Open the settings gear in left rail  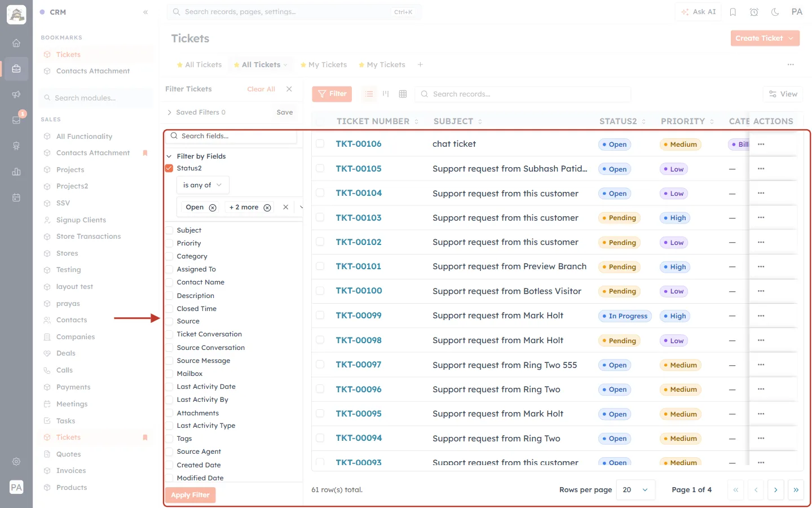point(16,461)
